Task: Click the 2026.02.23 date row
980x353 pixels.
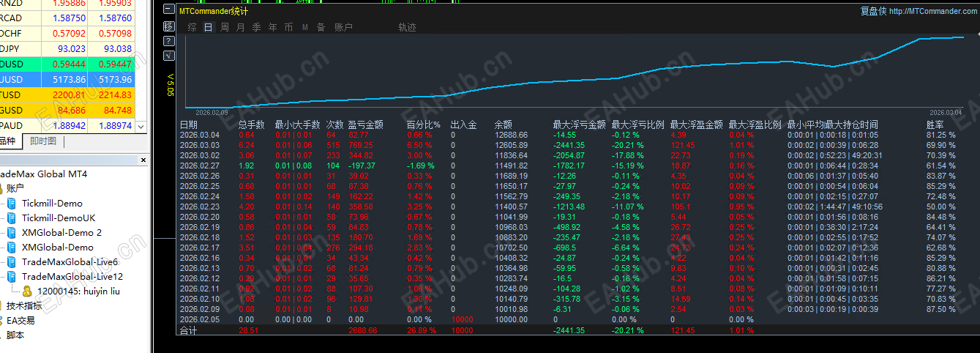Action: coord(200,207)
